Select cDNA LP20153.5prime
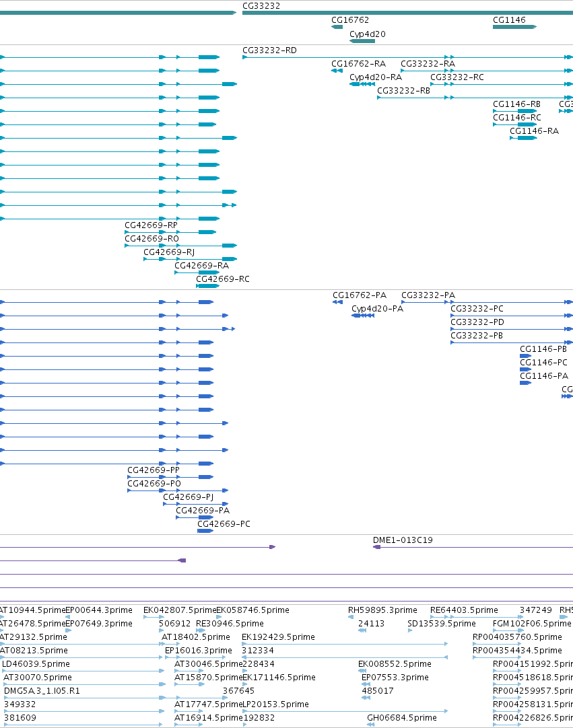 pos(275,704)
